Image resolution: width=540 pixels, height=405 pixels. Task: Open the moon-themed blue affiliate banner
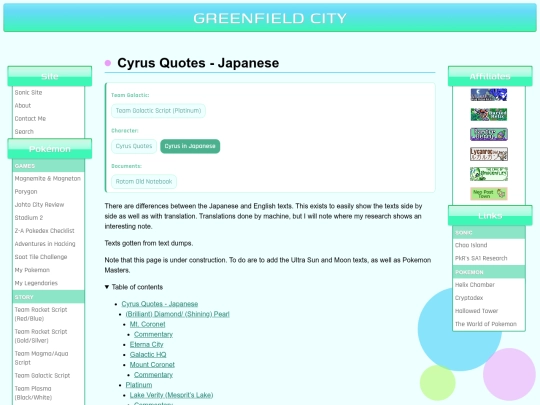(489, 95)
